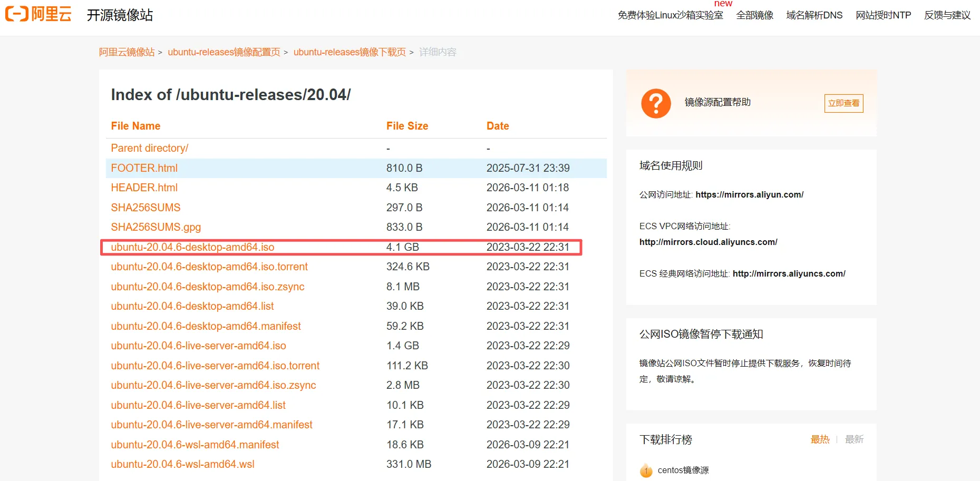
Task: Go to 域名解析DNS in top navigation
Action: coord(814,15)
